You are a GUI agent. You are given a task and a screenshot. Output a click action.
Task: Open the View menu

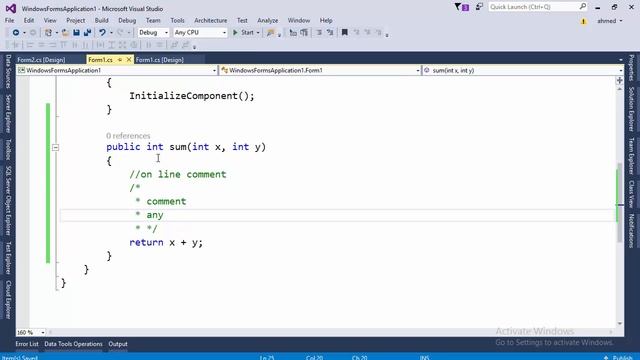[50, 20]
